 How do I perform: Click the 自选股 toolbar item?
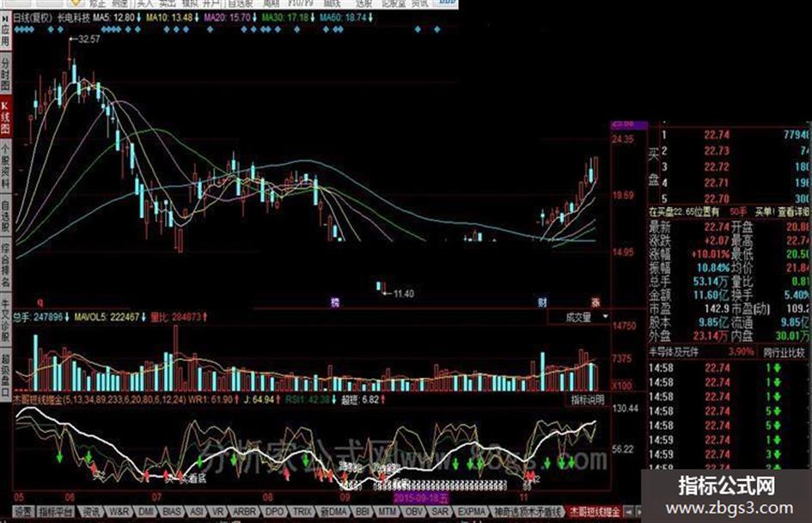(x=240, y=3)
